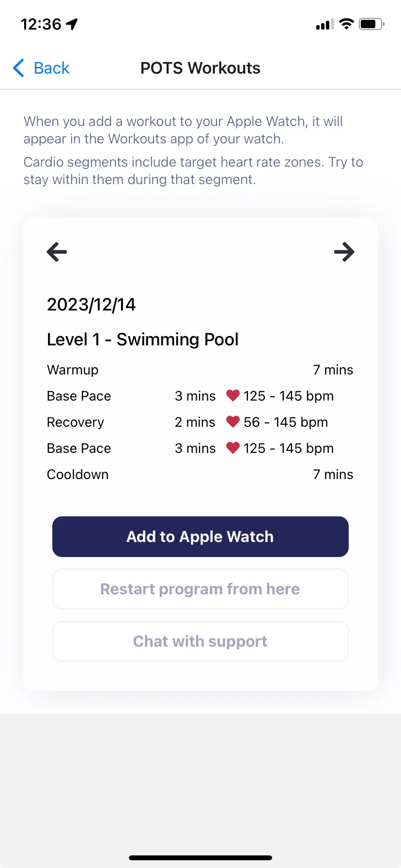Tap the first Base Pace heart icon

click(233, 396)
